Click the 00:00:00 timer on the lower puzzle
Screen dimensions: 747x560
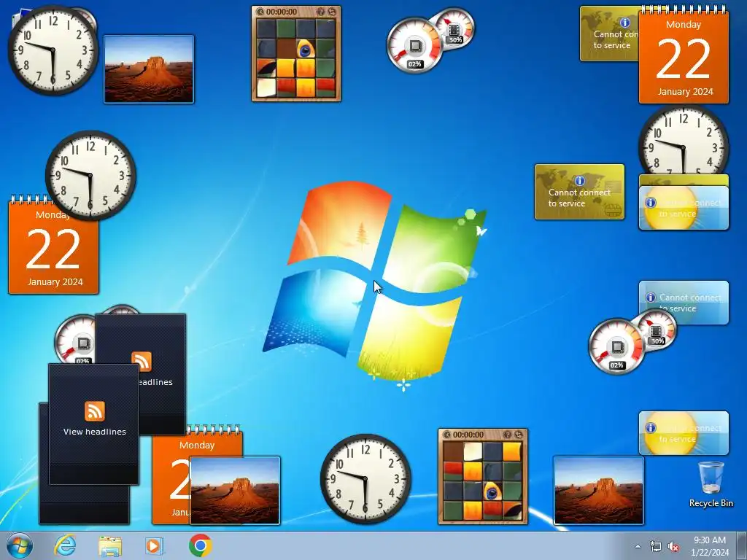[468, 435]
